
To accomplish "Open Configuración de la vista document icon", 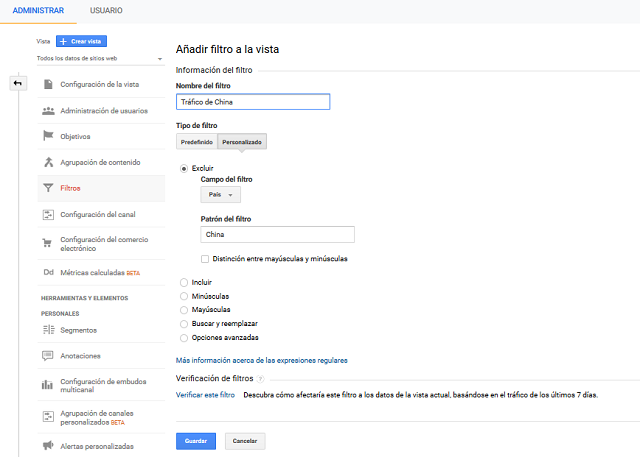I will pos(48,84).
